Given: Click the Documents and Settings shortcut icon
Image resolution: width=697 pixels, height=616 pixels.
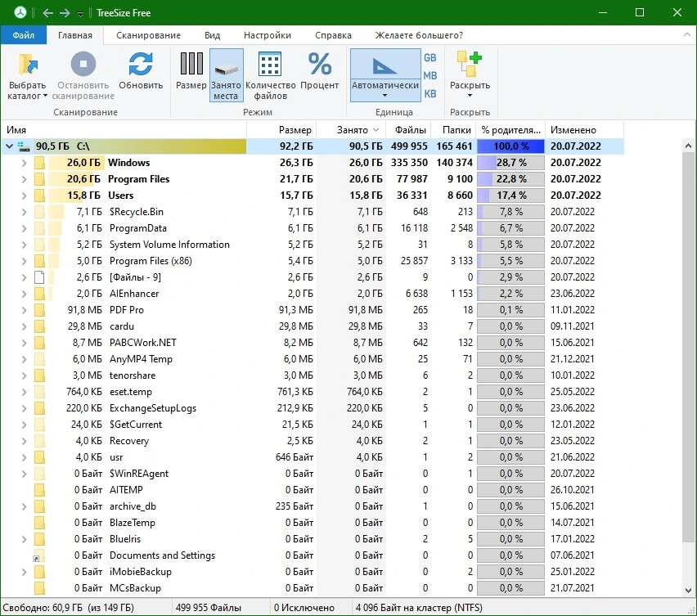Looking at the screenshot, I should (x=39, y=555).
